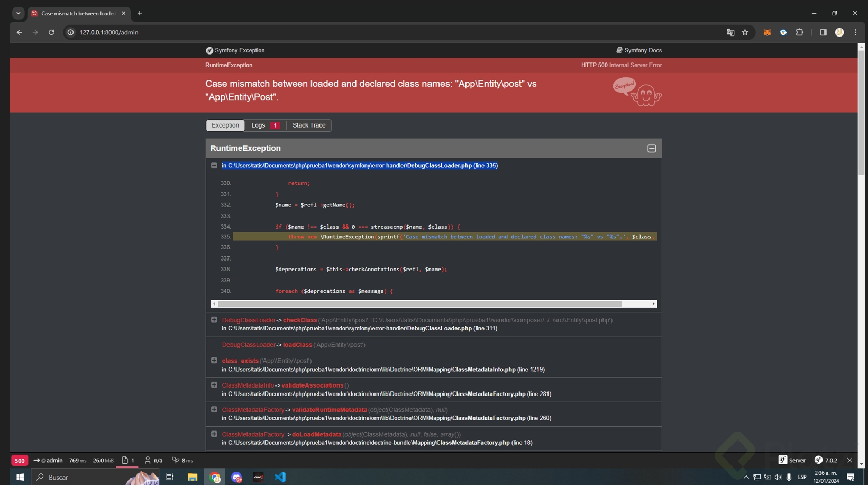Open the Discord taskbar icon

(x=236, y=477)
